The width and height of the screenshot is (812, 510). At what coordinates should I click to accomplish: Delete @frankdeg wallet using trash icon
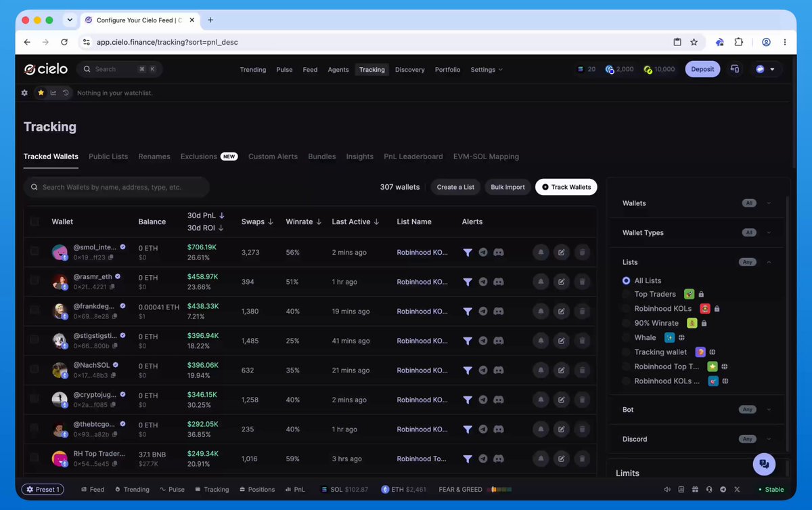tap(582, 312)
